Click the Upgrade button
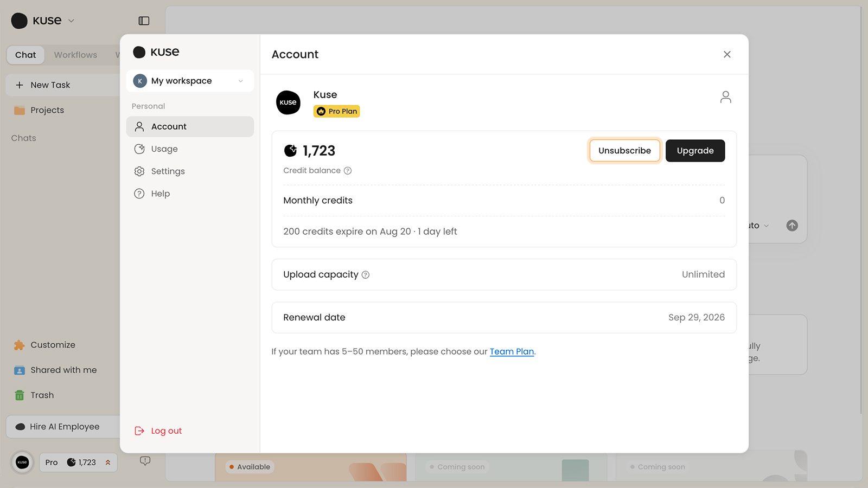The width and height of the screenshot is (868, 488). tap(695, 151)
